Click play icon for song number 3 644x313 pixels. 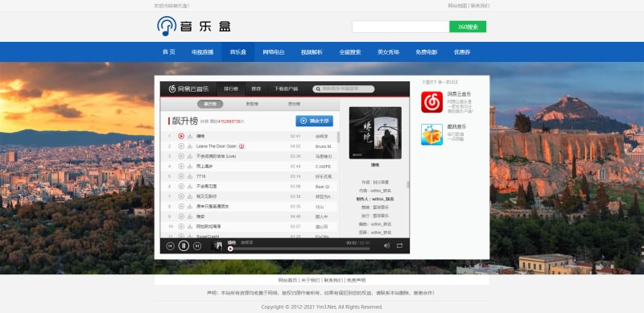181,156
